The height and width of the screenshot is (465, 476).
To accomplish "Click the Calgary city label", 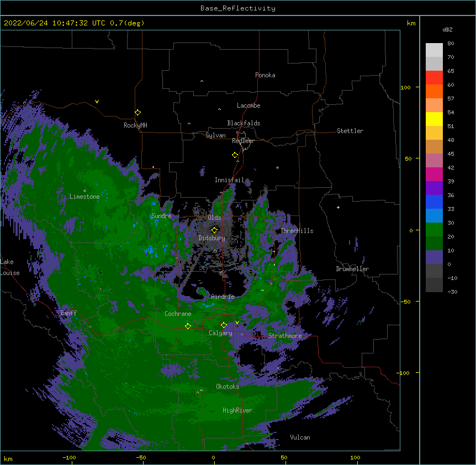I will [x=220, y=333].
